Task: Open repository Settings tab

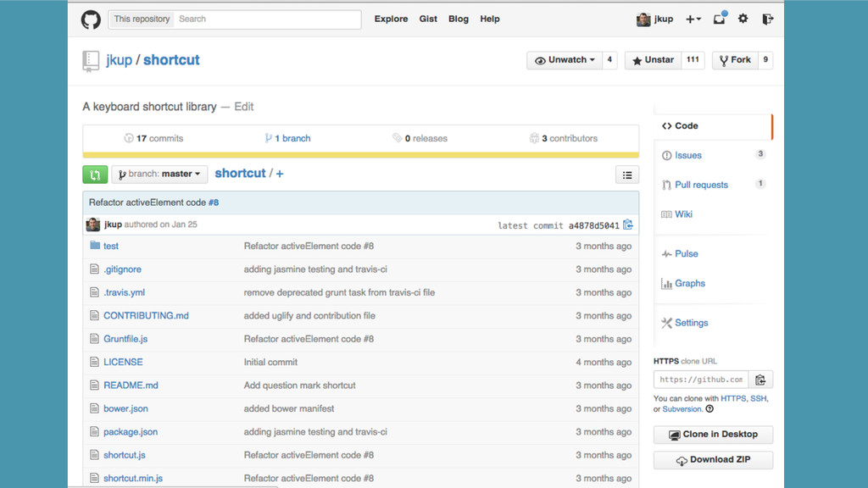Action: 691,323
